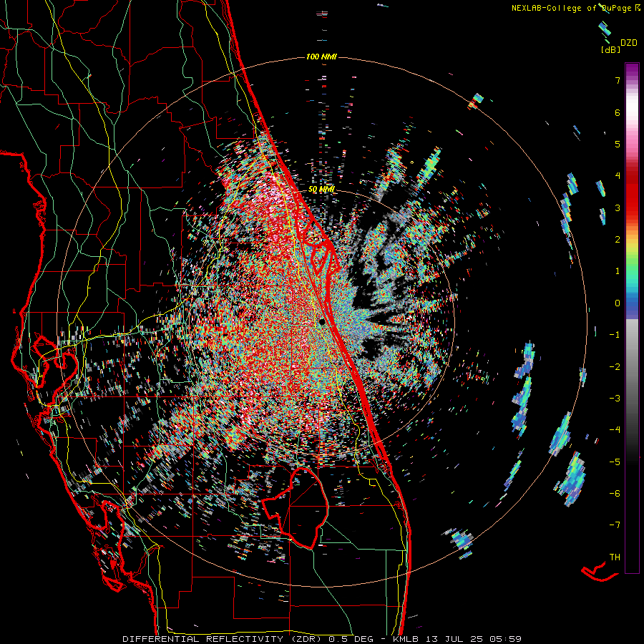Click the -5 value on color scale
The height and width of the screenshot is (644, 644).
615,462
